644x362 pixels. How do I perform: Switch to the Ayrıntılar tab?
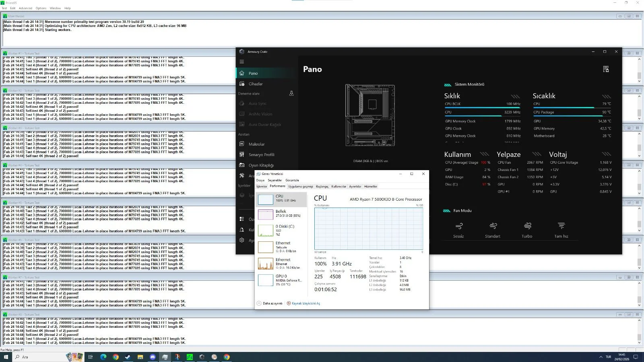(355, 187)
